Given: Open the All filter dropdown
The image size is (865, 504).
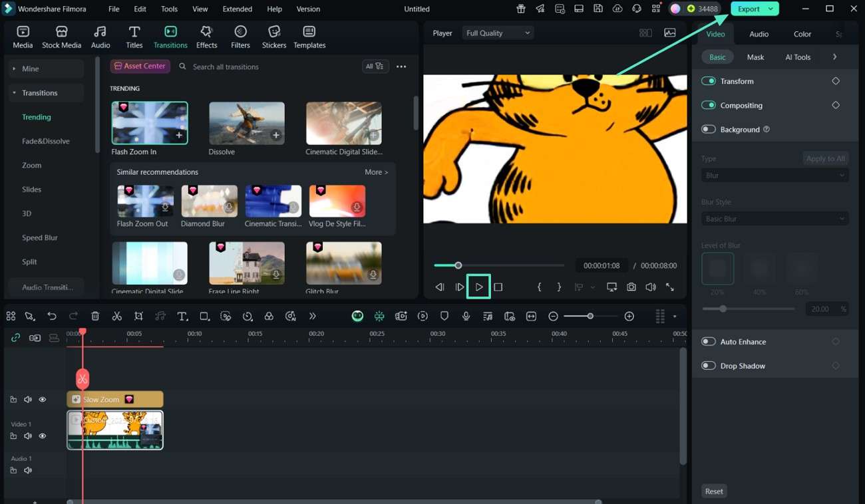Looking at the screenshot, I should coord(375,66).
